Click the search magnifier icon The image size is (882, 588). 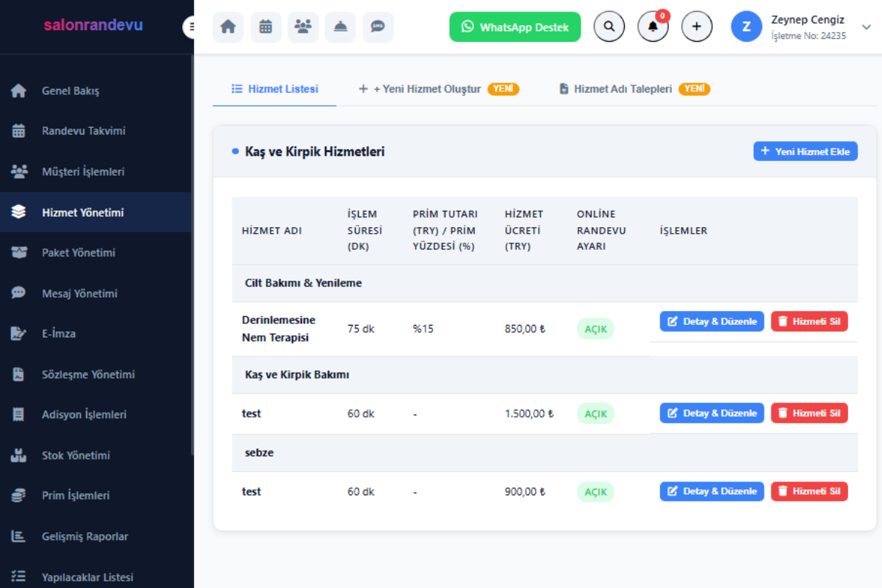(609, 27)
